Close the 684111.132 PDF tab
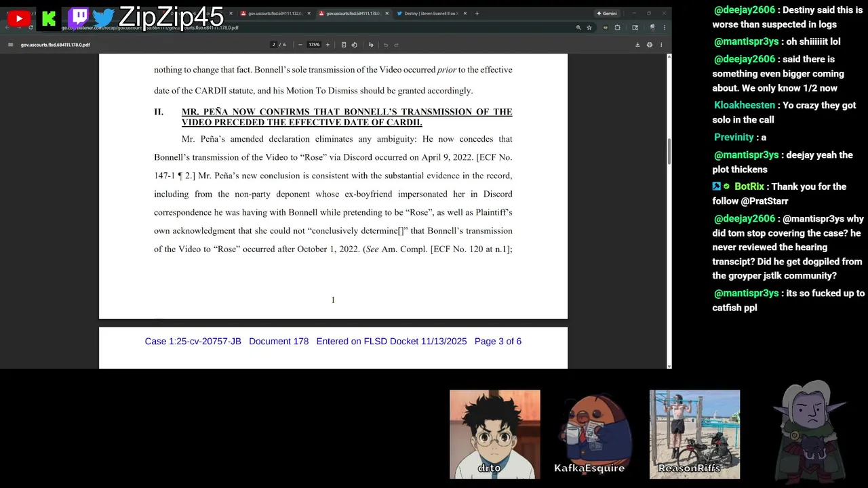This screenshot has width=868, height=488. click(309, 14)
